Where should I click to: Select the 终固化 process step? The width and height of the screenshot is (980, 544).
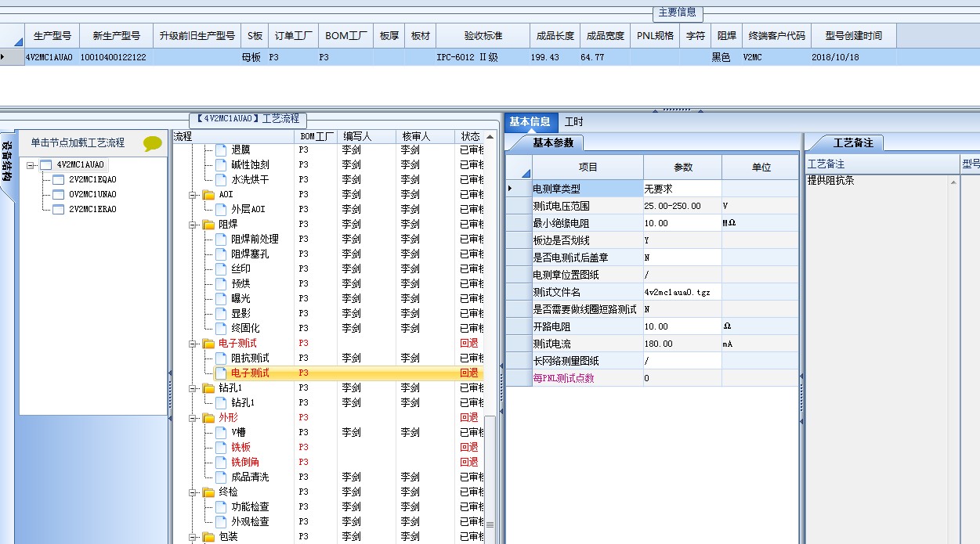click(x=245, y=328)
